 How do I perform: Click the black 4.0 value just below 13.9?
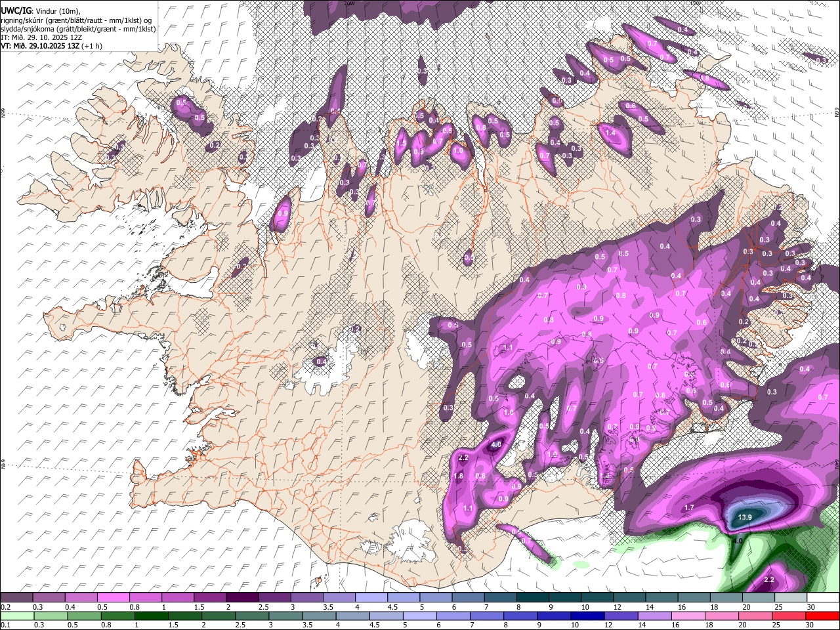click(x=738, y=541)
